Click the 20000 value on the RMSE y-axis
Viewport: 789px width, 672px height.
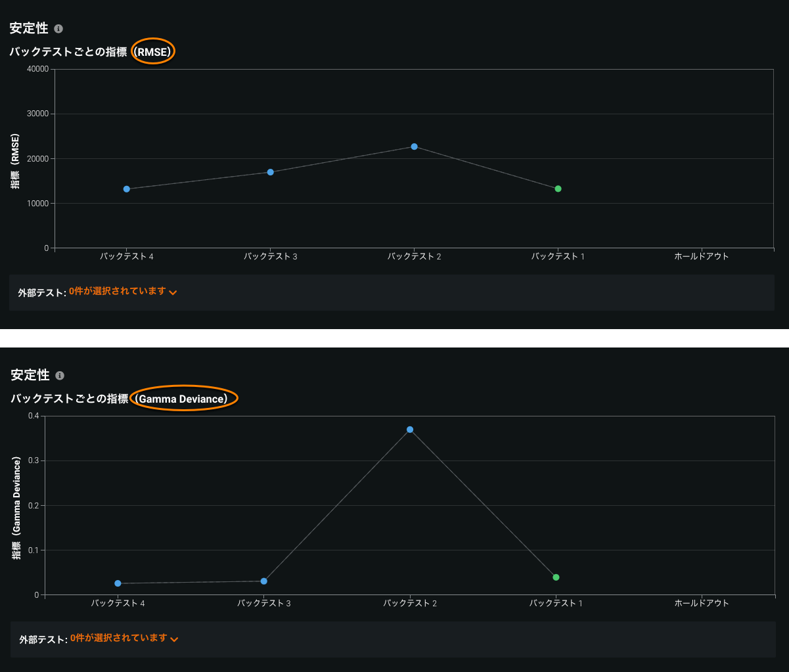[37, 158]
